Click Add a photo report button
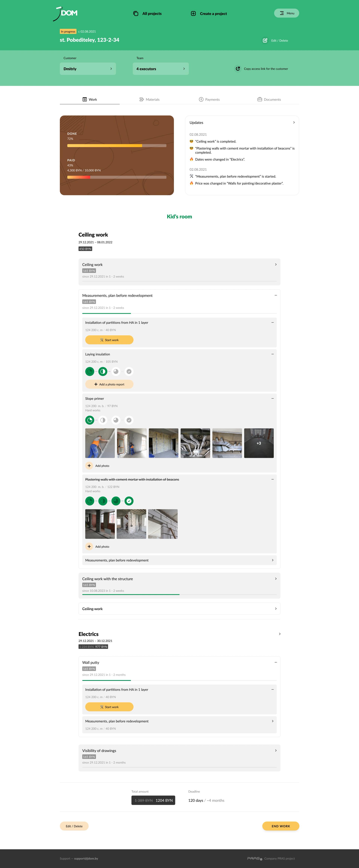Image resolution: width=359 pixels, height=868 pixels. point(109,384)
